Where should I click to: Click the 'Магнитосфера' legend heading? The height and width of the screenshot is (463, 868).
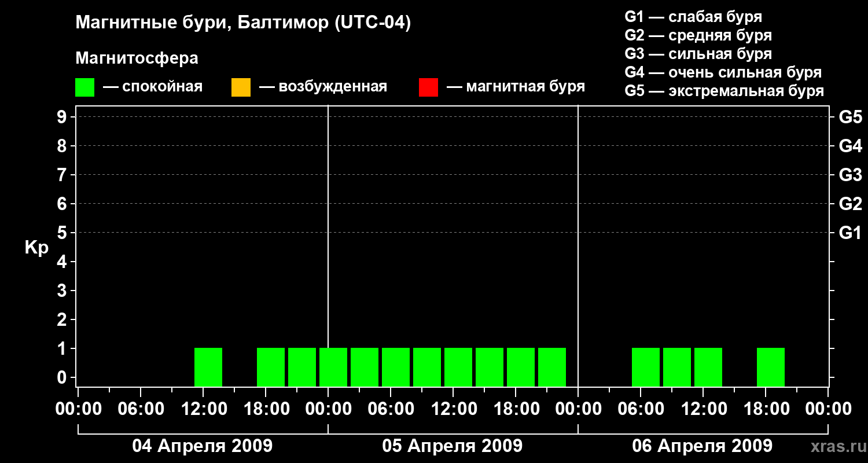click(137, 58)
